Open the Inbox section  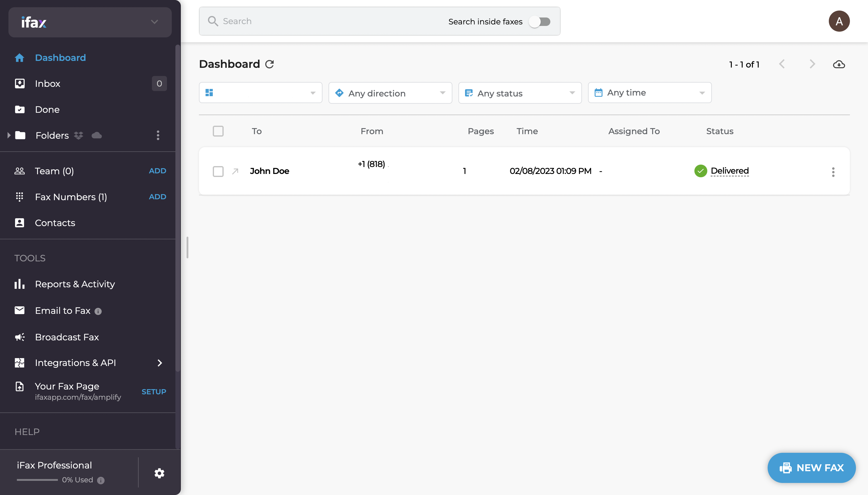tap(47, 83)
